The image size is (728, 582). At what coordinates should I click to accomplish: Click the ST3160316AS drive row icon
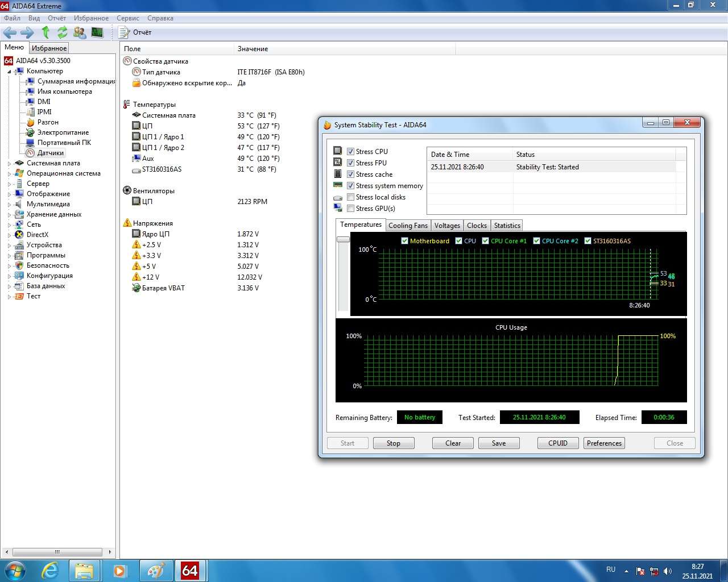click(x=136, y=169)
